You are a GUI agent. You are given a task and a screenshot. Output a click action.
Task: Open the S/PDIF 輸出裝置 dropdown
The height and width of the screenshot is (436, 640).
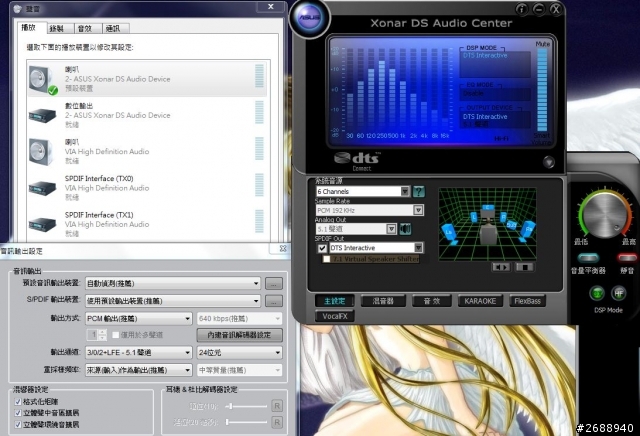coord(173,301)
